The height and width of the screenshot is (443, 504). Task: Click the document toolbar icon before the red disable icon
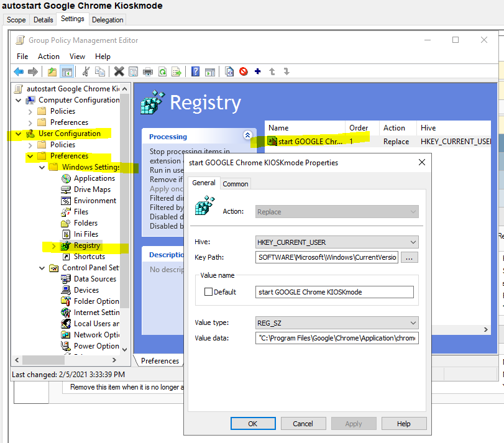pyautogui.click(x=229, y=71)
